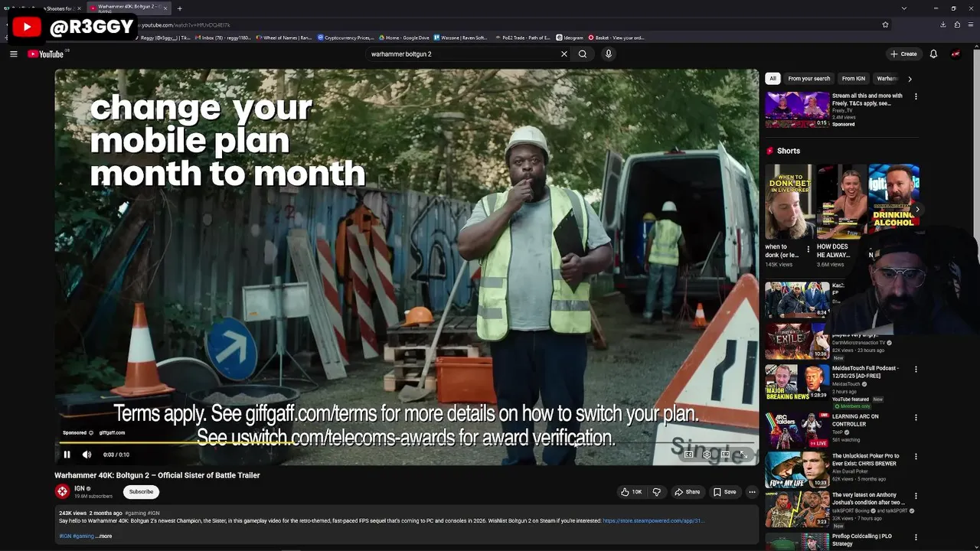Open Freely sponsored video thumbnail
The image size is (980, 551).
pyautogui.click(x=797, y=110)
